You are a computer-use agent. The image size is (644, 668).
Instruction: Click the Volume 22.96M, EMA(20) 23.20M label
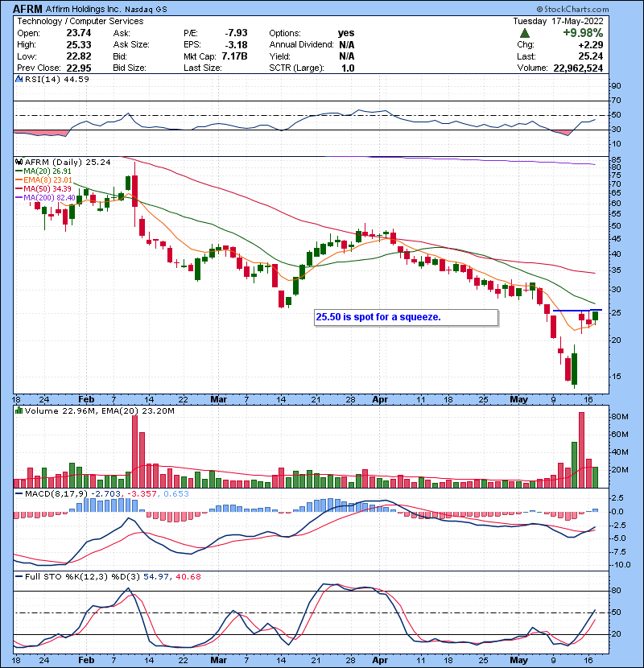click(99, 411)
